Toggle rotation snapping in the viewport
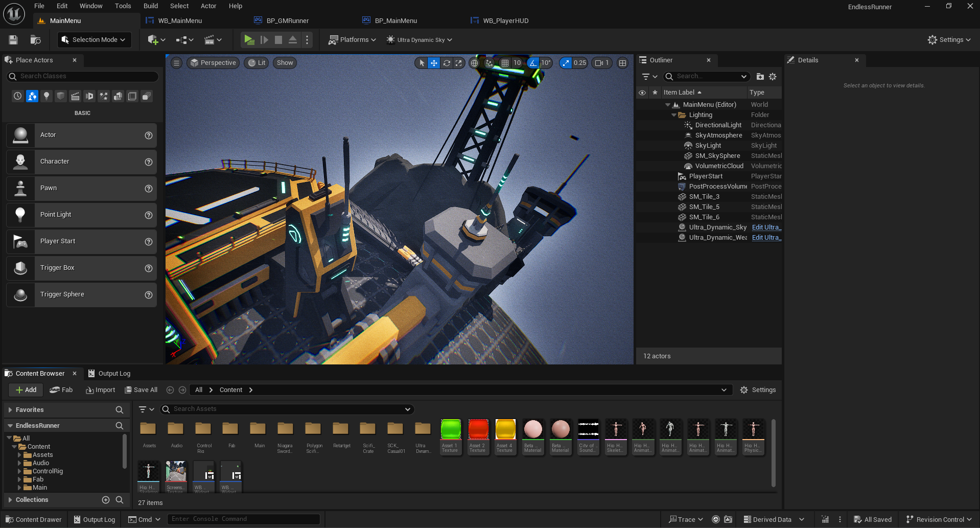980x528 pixels. click(x=533, y=63)
